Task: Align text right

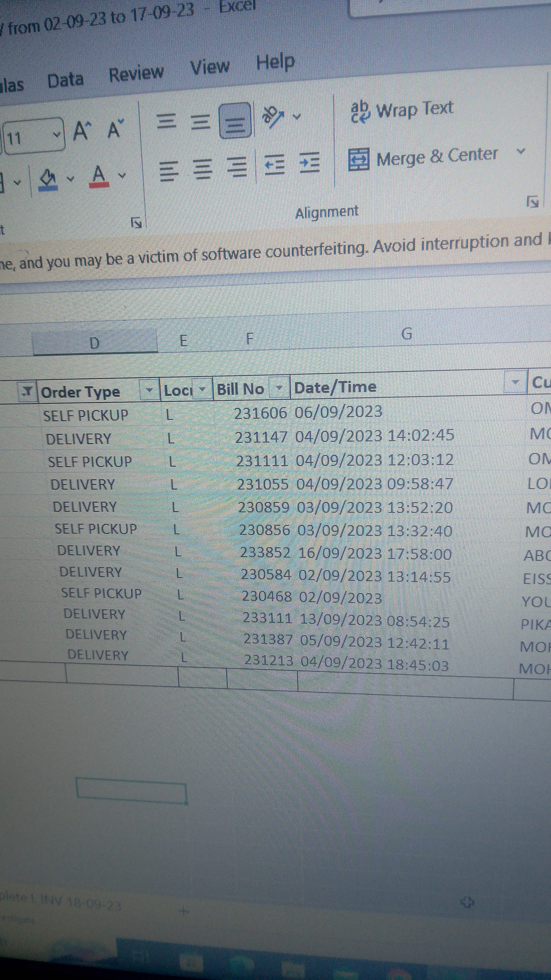Action: click(x=237, y=167)
